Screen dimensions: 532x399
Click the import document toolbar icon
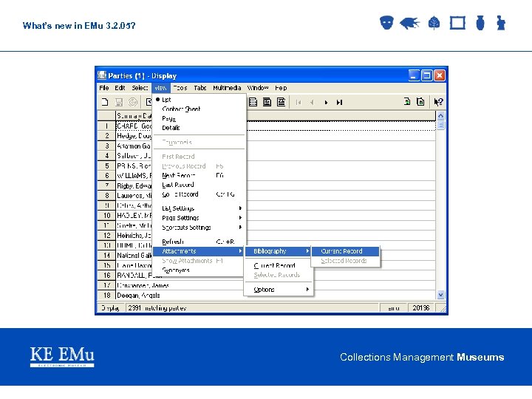[x=407, y=101]
